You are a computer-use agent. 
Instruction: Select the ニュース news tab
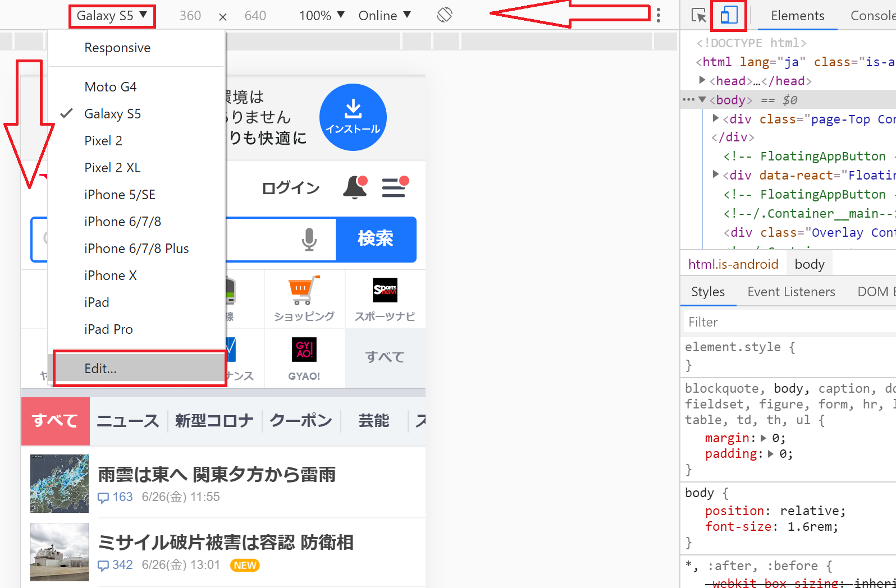coord(128,421)
